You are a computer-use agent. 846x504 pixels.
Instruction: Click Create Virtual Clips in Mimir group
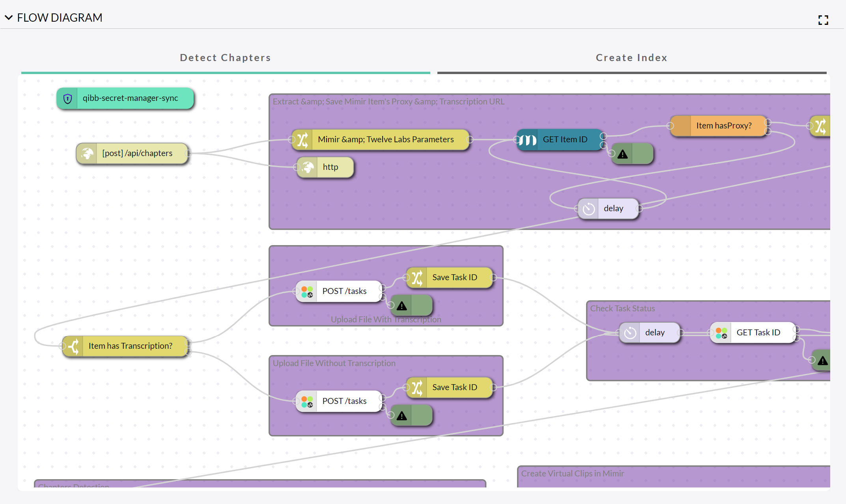pos(572,474)
